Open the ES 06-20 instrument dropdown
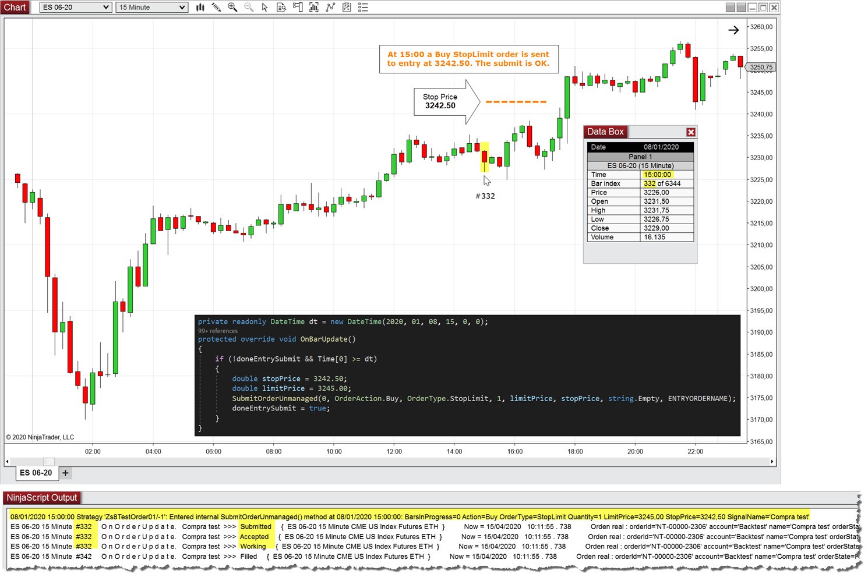 point(75,7)
